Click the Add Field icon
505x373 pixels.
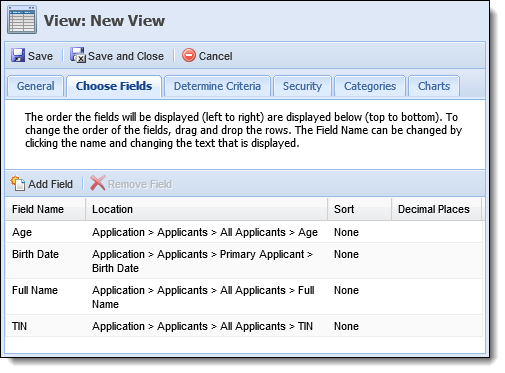tap(18, 183)
